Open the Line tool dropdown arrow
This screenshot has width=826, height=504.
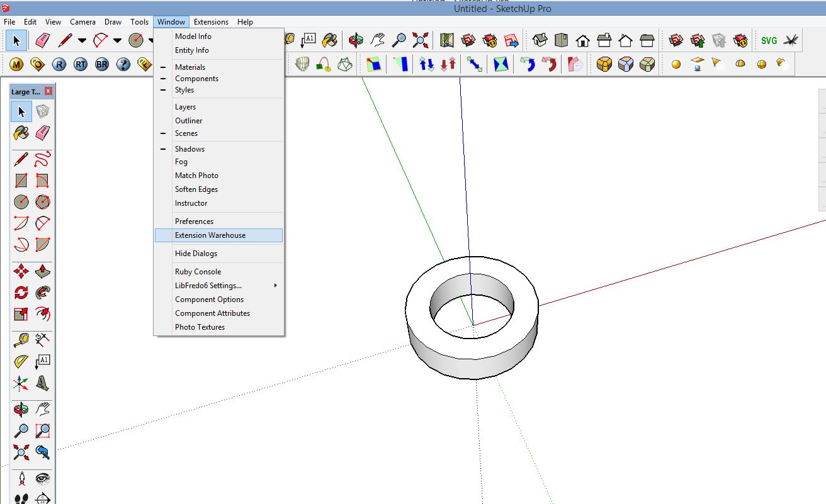81,40
